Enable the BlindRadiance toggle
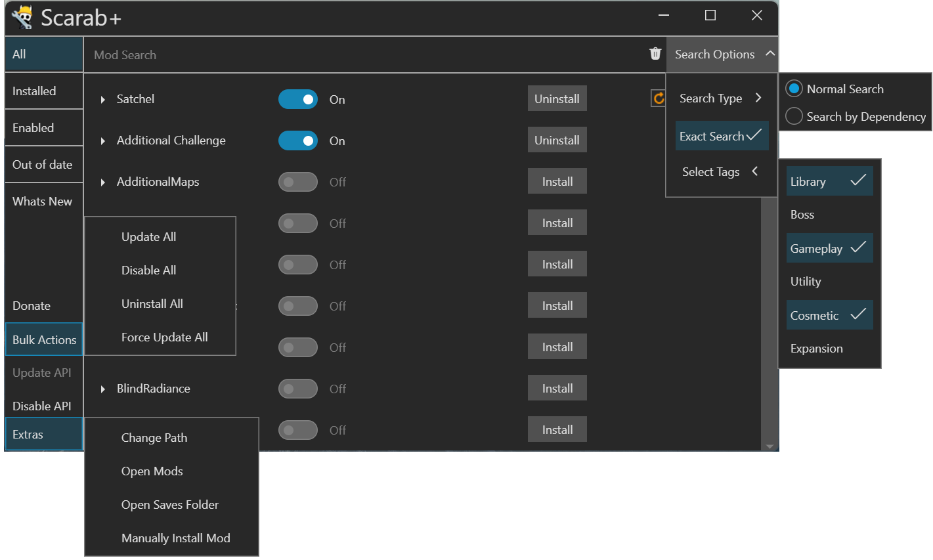 (298, 389)
